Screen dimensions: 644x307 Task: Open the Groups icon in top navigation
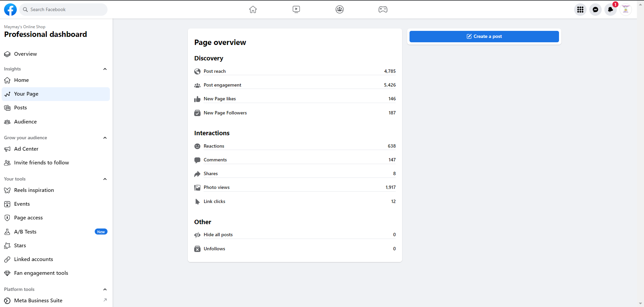pos(340,9)
